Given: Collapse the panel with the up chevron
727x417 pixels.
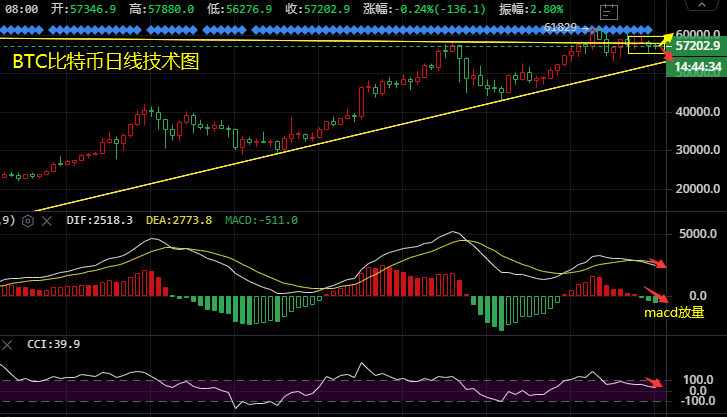Looking at the screenshot, I should pyautogui.click(x=701, y=5).
